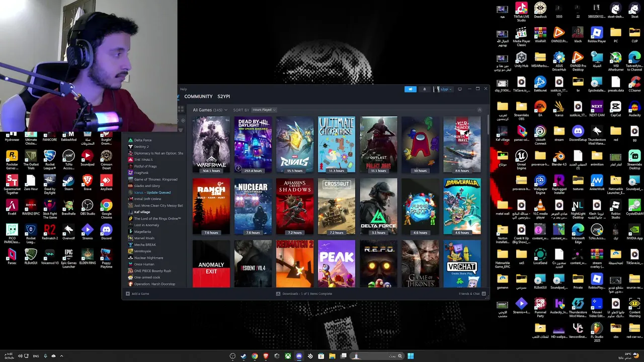The width and height of the screenshot is (644, 362).
Task: Click the library filter options icon
Action: (181, 130)
